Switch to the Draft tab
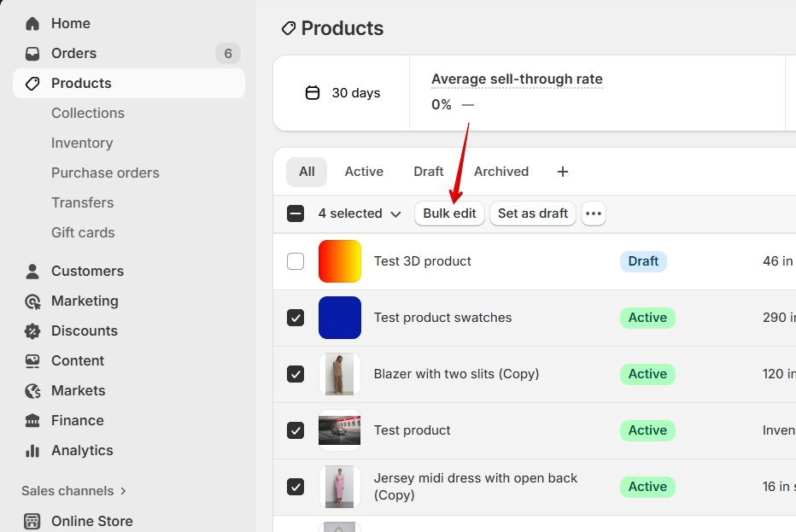The width and height of the screenshot is (796, 532). (429, 172)
